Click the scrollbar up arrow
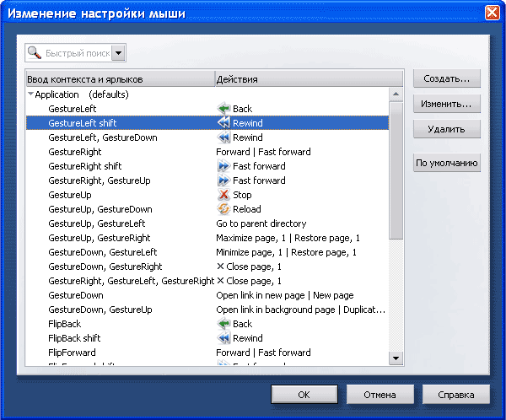This screenshot has width=506, height=420. pyautogui.click(x=396, y=94)
